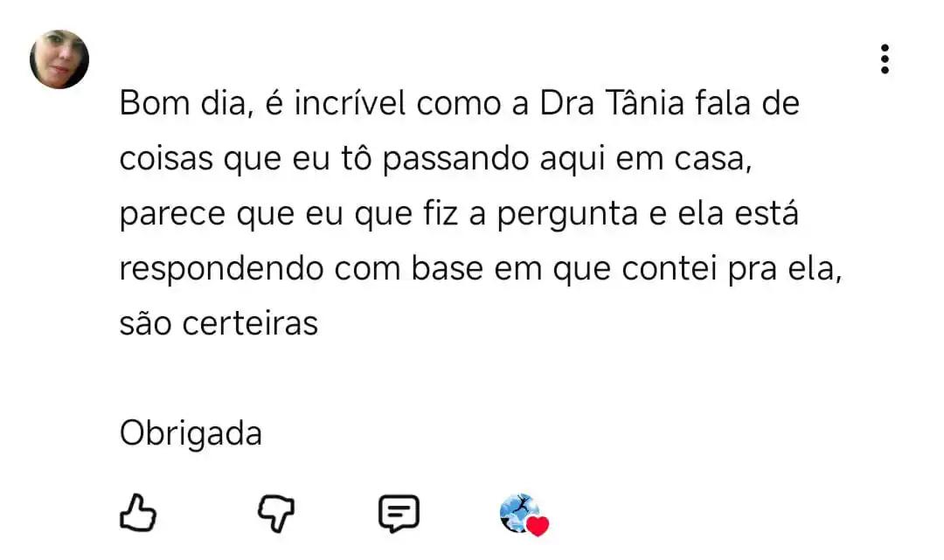This screenshot has width=944, height=560.
Task: Open the commenter's profile picture
Action: [x=59, y=59]
